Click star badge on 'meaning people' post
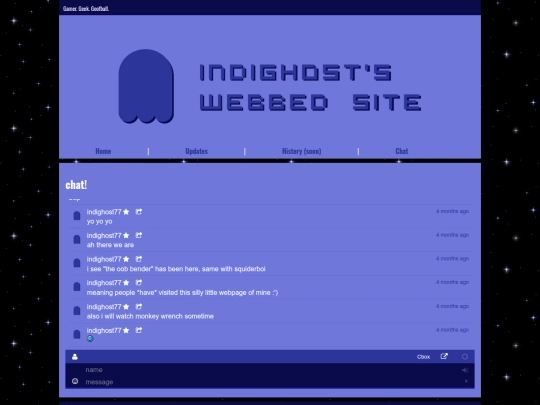This screenshot has width=540, height=405. pos(126,283)
